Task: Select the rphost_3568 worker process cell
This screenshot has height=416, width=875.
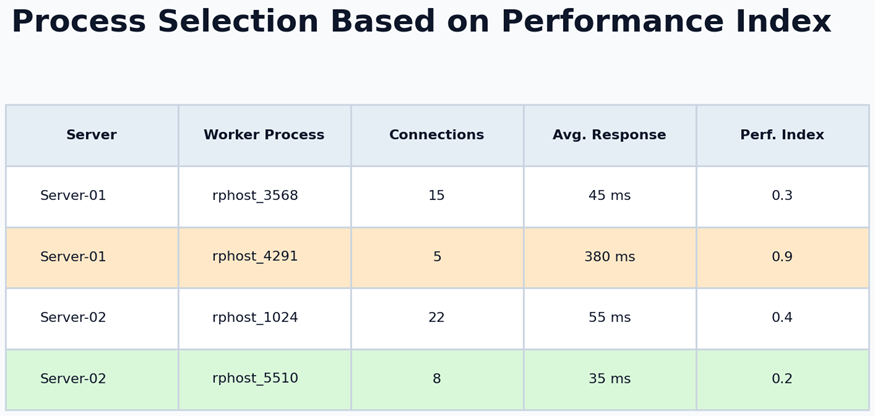Action: pyautogui.click(x=255, y=196)
